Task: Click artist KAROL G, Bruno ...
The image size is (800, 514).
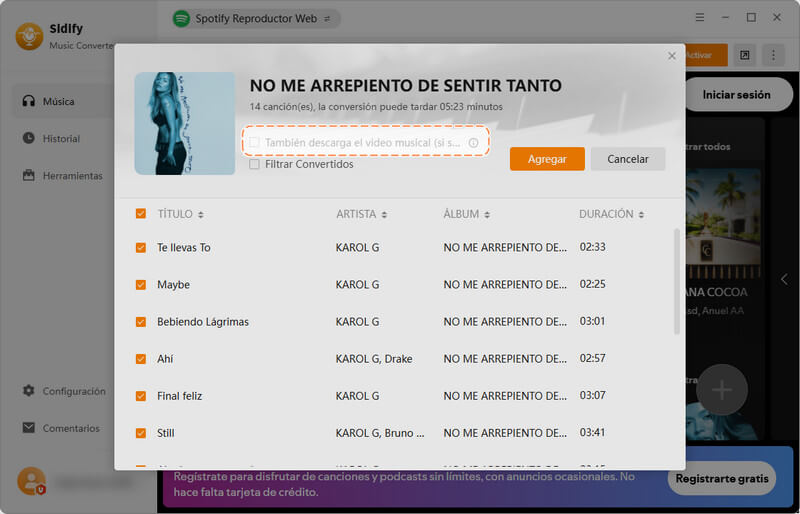Action: [380, 433]
